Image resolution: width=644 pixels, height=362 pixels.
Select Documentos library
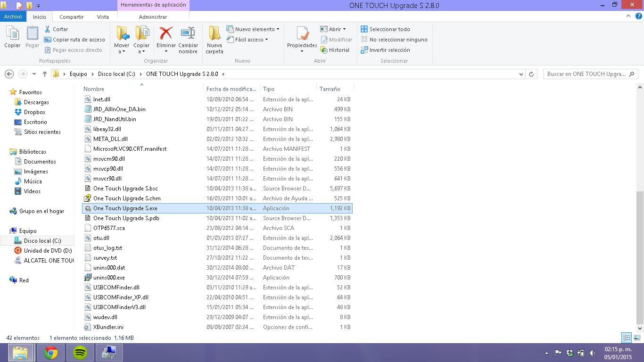[40, 162]
